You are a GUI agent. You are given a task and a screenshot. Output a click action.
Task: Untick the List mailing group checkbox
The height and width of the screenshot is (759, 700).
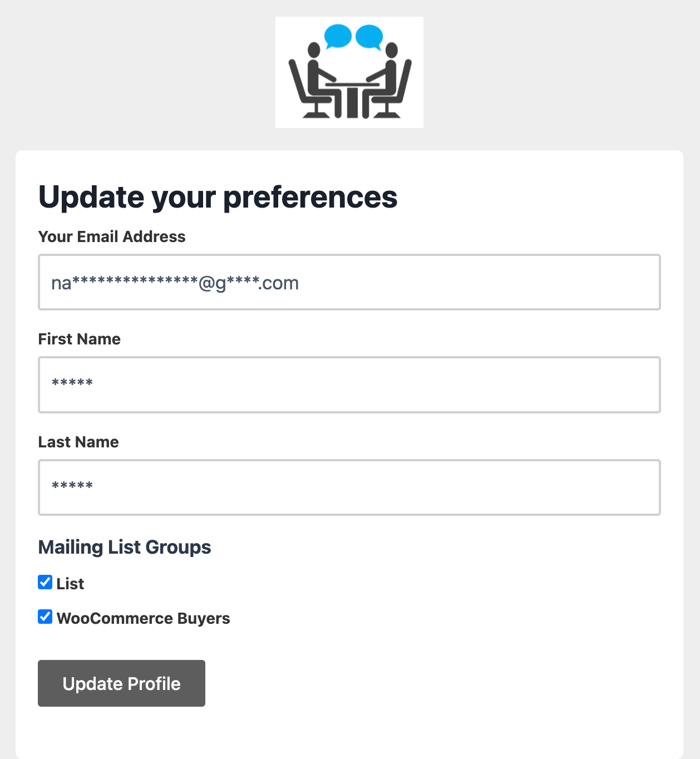45,582
